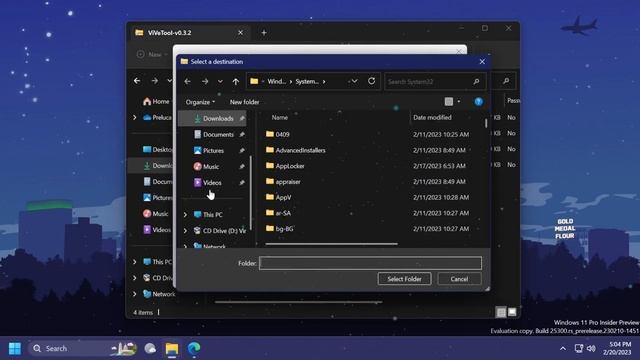The image size is (640, 360).
Task: Open the dialog help icon
Action: pos(478,102)
